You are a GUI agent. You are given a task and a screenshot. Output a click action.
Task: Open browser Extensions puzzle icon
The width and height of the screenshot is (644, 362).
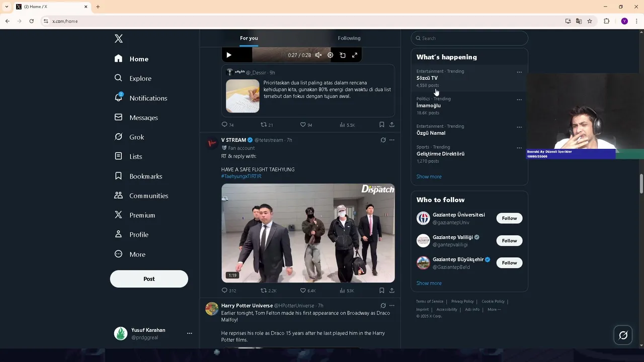606,21
